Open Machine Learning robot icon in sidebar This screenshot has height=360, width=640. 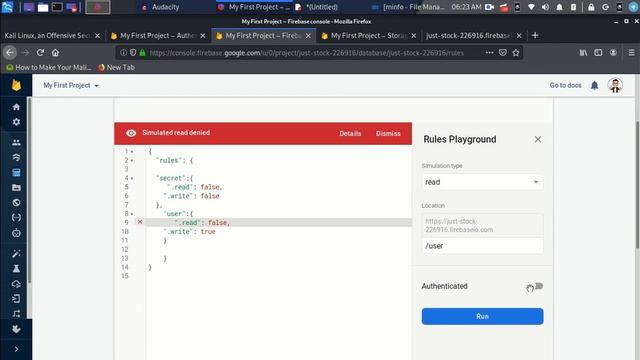click(16, 233)
